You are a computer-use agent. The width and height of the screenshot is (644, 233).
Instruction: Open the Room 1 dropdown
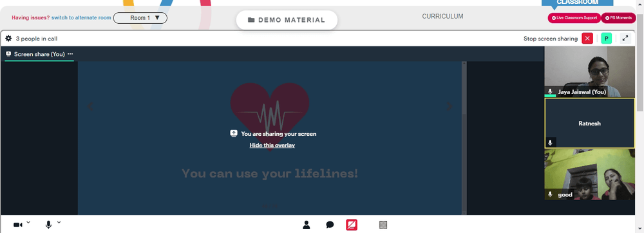(x=140, y=18)
